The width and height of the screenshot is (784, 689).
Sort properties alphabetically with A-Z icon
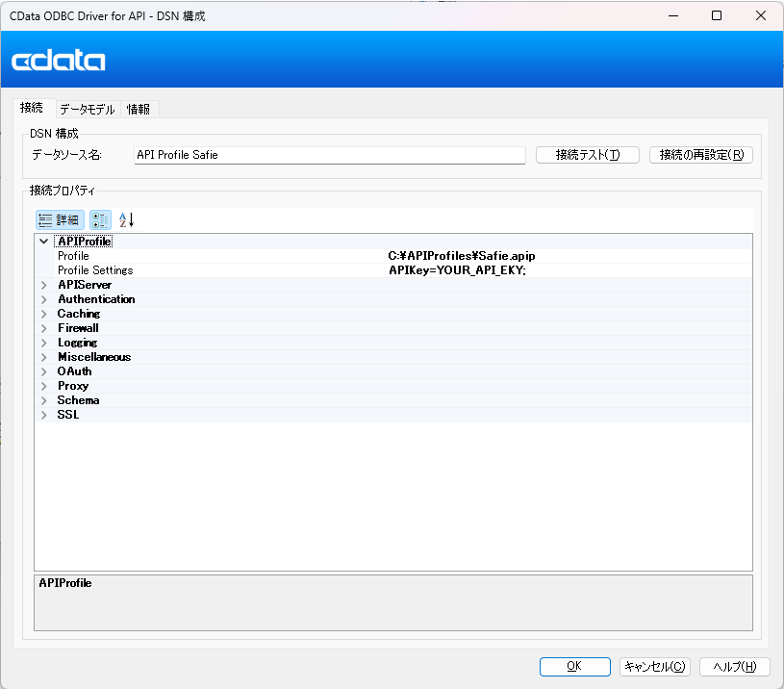[x=125, y=219]
